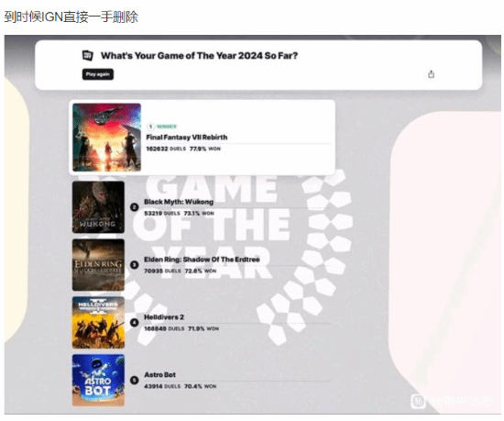Select the Final Fantasy VII Rebirth title
The height and width of the screenshot is (421, 504).
click(187, 138)
